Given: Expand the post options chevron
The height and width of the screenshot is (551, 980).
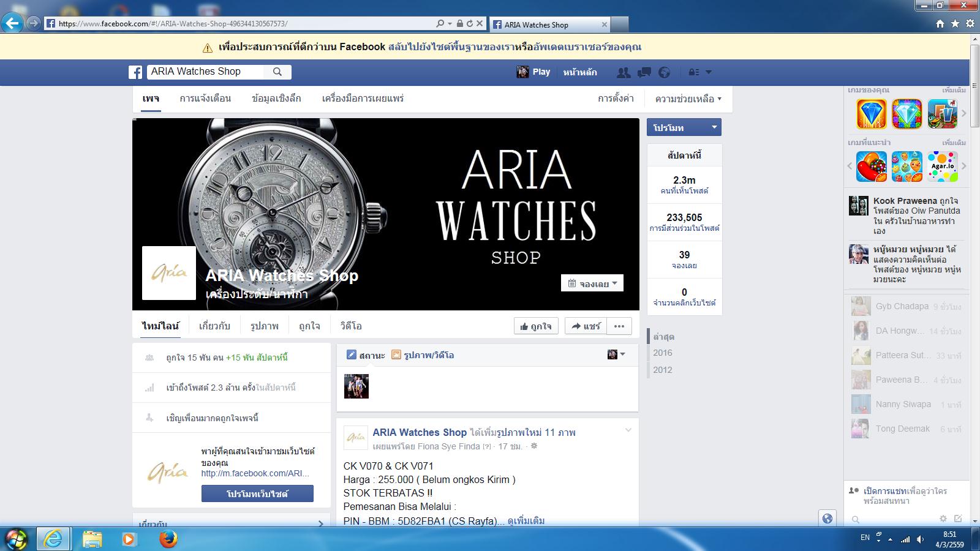Looking at the screenshot, I should pyautogui.click(x=628, y=430).
